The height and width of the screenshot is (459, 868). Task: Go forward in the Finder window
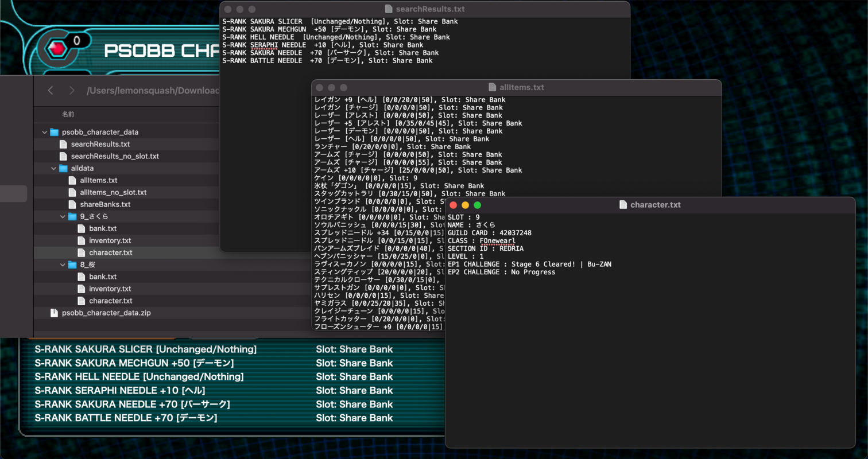coord(71,91)
